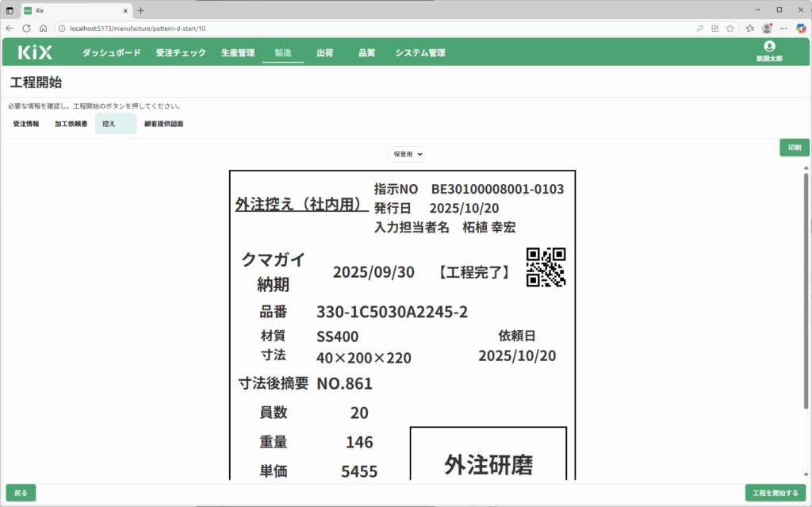Screen dimensions: 812x507
Task: Open the Copilot icon in the browser toolbar
Action: click(801, 28)
